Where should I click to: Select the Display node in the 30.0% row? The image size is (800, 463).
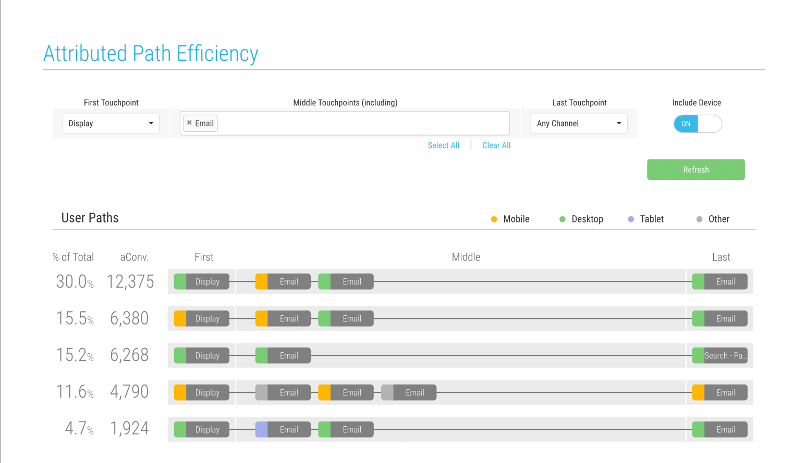click(202, 282)
